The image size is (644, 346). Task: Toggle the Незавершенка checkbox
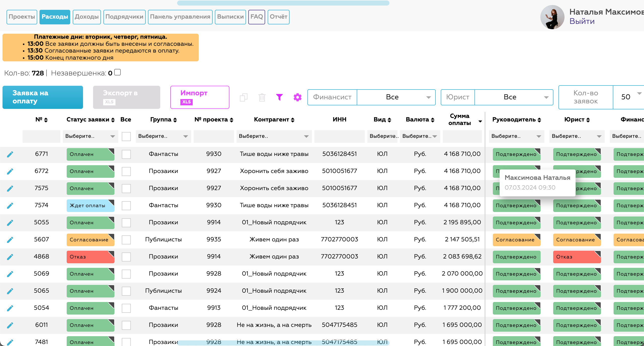117,72
